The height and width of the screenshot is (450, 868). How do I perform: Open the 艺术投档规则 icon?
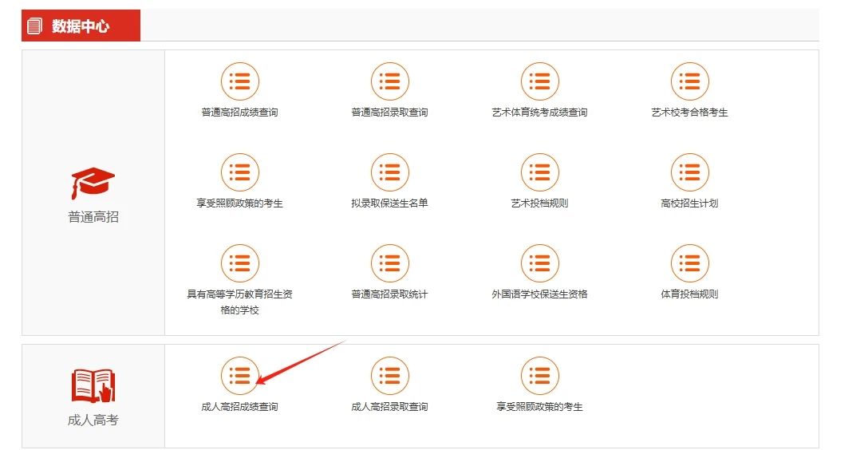540,172
